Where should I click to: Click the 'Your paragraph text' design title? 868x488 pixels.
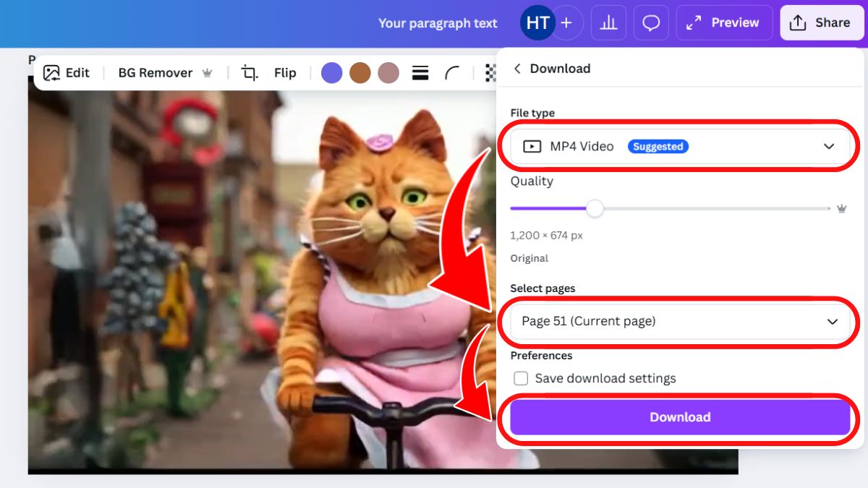point(438,23)
